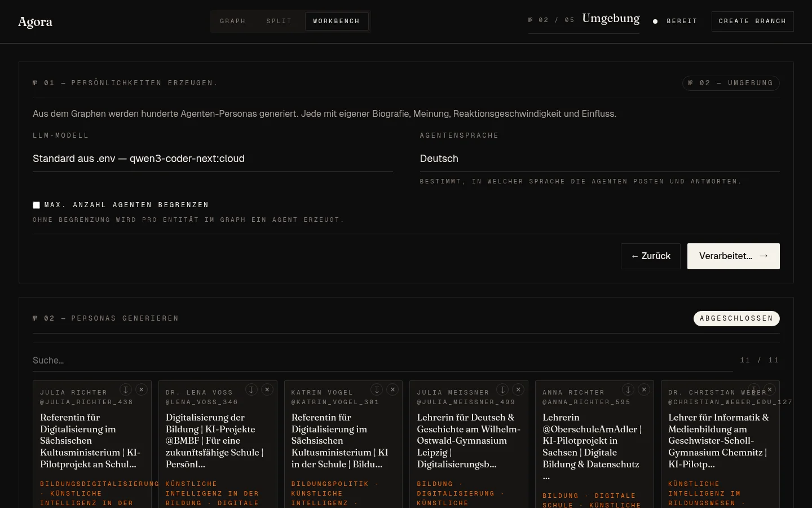Switch to the Graph view tab

click(x=233, y=21)
